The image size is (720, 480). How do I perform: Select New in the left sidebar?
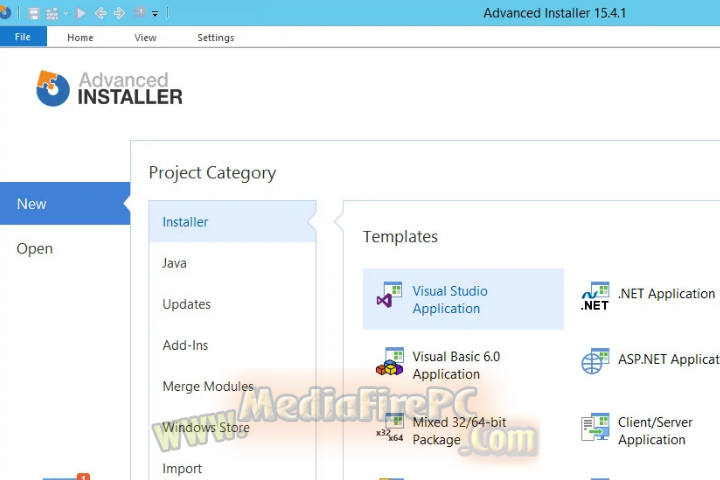coord(65,203)
